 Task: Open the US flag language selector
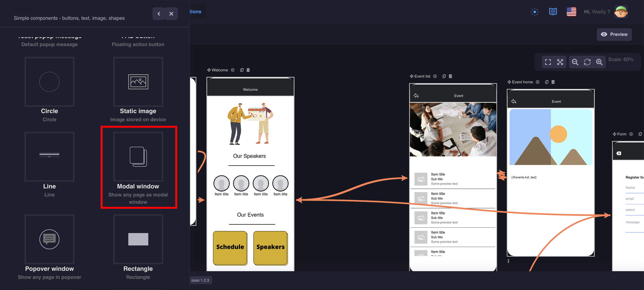click(571, 12)
